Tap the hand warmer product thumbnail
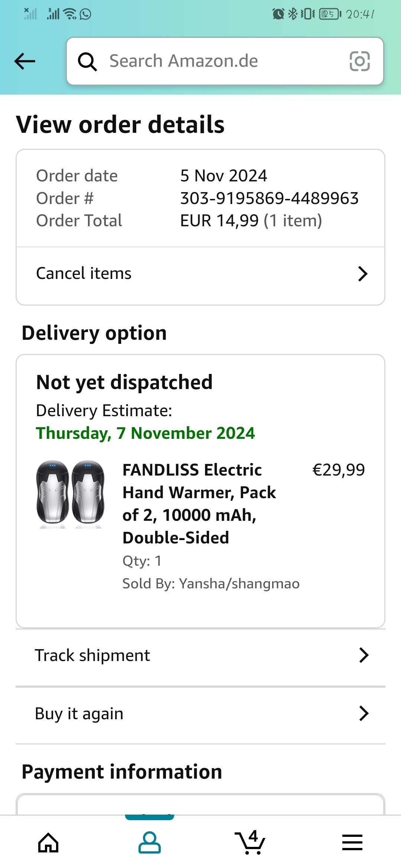401x868 pixels. [x=71, y=494]
